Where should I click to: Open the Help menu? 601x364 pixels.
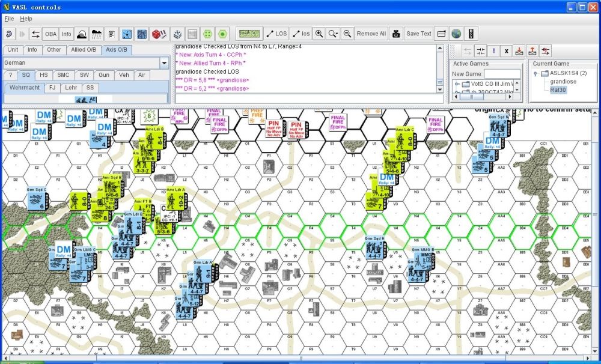pos(26,19)
